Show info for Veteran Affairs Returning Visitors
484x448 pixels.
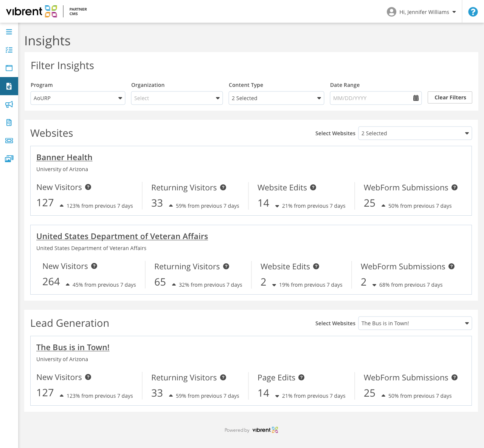pyautogui.click(x=226, y=266)
